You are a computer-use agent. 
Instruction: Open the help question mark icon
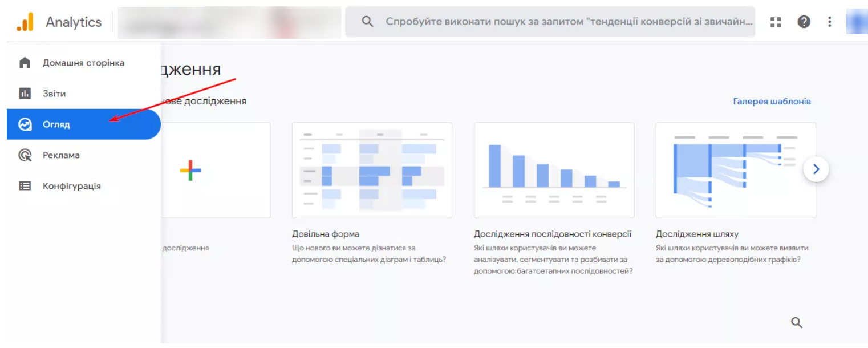pos(804,22)
